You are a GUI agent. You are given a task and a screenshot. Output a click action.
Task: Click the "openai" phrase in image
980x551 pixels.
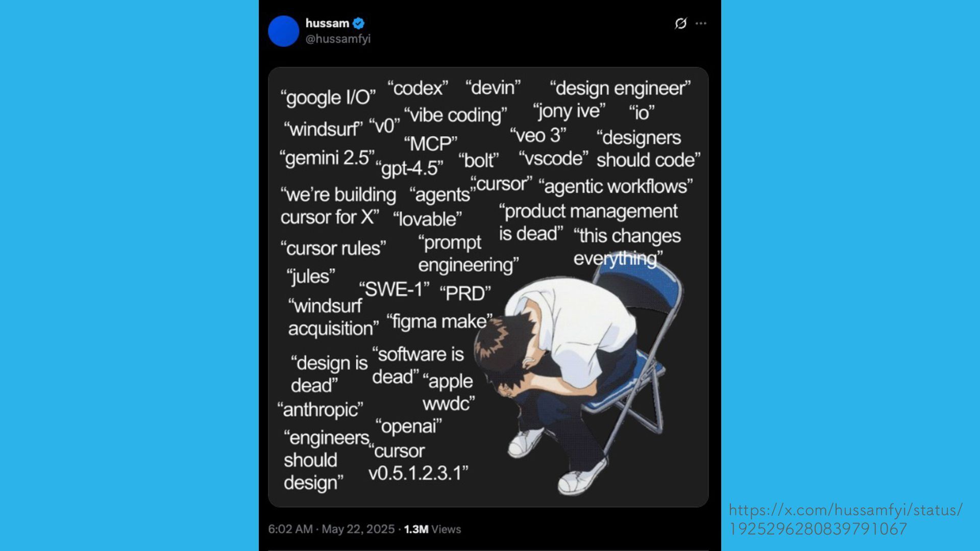click(x=408, y=426)
